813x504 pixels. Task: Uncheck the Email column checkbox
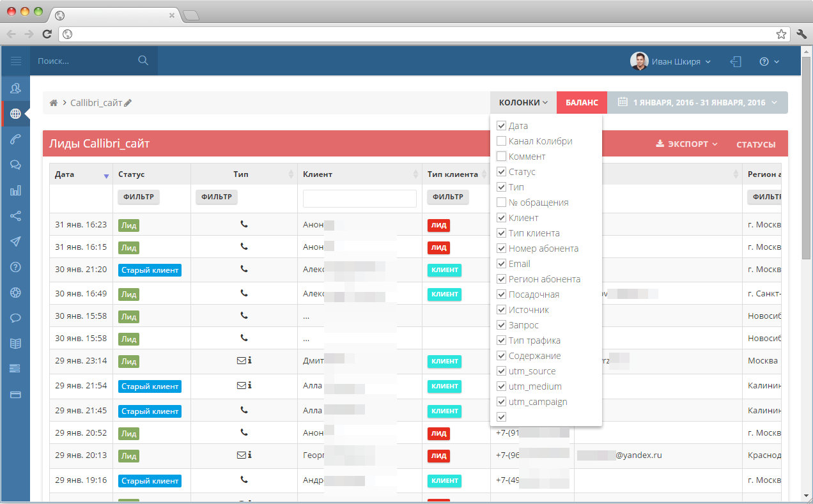502,264
